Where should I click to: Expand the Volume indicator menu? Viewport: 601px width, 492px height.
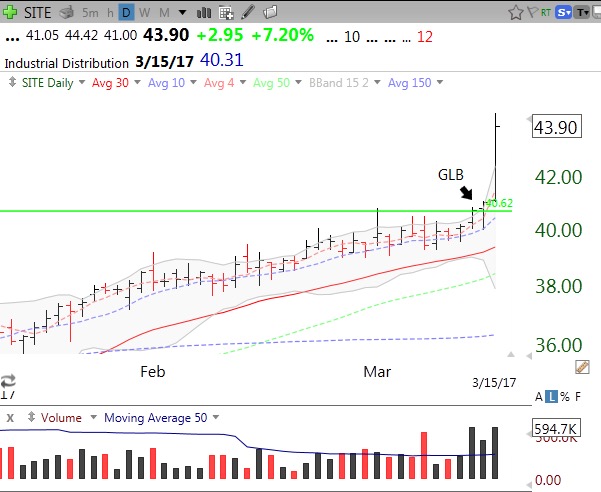pos(93,417)
